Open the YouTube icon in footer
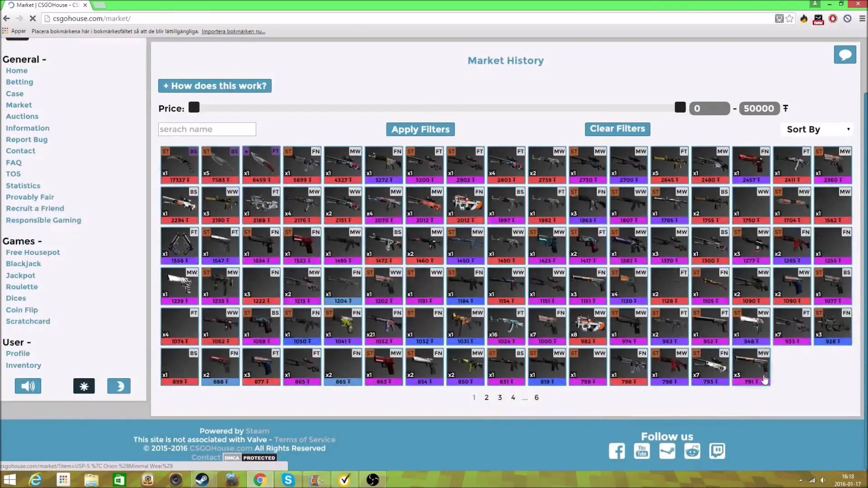Screen dimensions: 868x488 click(642, 451)
